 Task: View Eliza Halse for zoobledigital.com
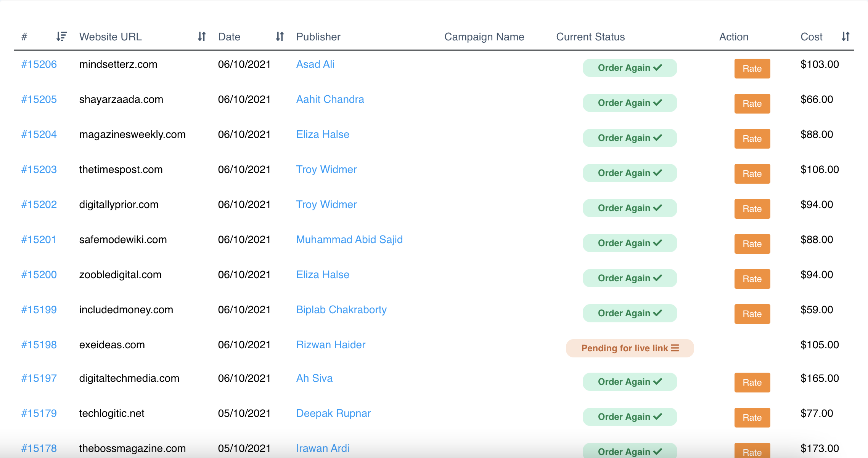(323, 274)
